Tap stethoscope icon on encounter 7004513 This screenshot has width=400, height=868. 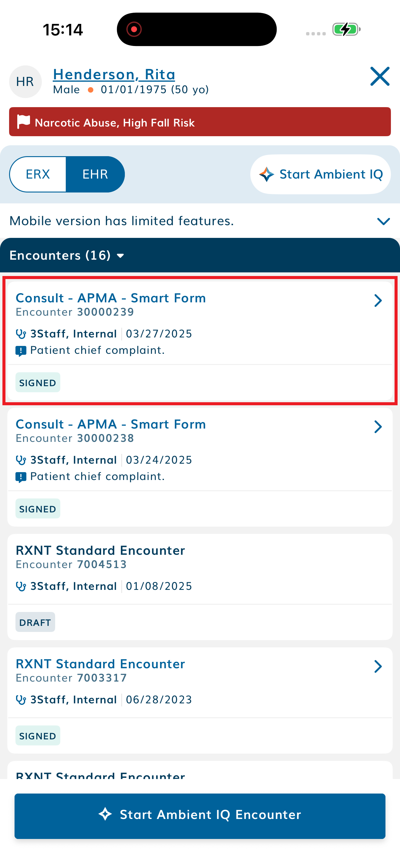click(x=21, y=586)
